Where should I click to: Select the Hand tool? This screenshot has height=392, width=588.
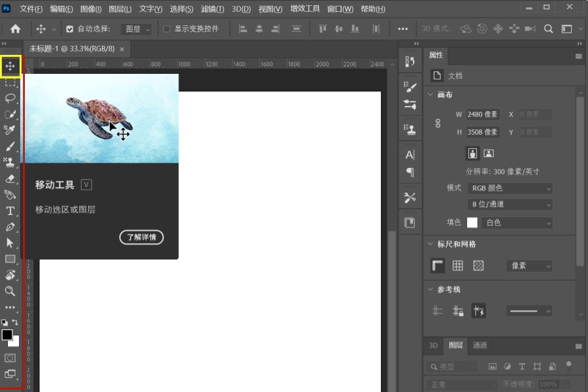[x=10, y=275]
